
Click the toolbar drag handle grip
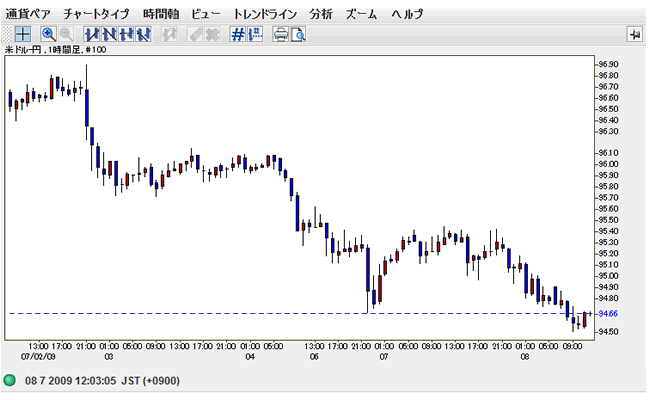point(7,34)
